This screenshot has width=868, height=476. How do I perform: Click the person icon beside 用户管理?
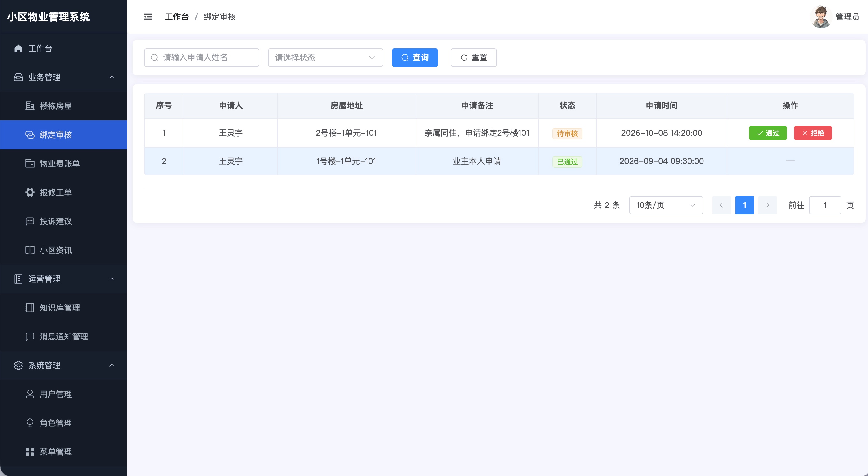(30, 394)
